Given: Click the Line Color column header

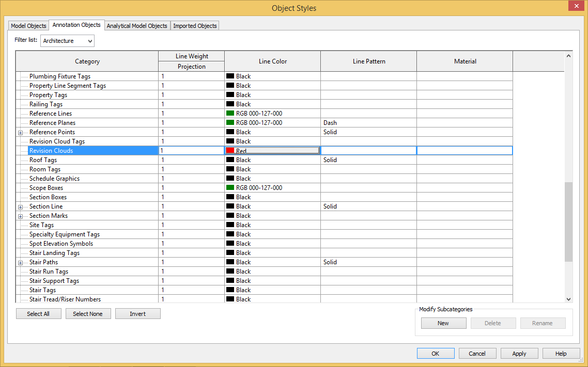Looking at the screenshot, I should 273,61.
